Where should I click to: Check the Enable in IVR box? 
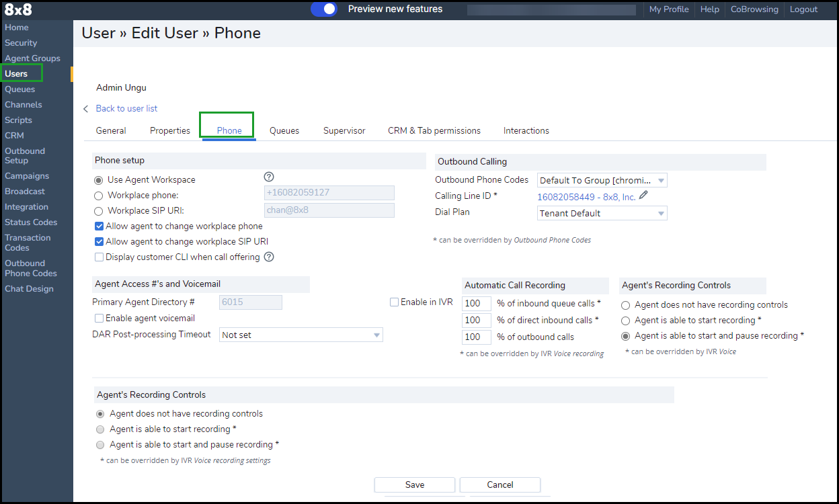pos(395,302)
